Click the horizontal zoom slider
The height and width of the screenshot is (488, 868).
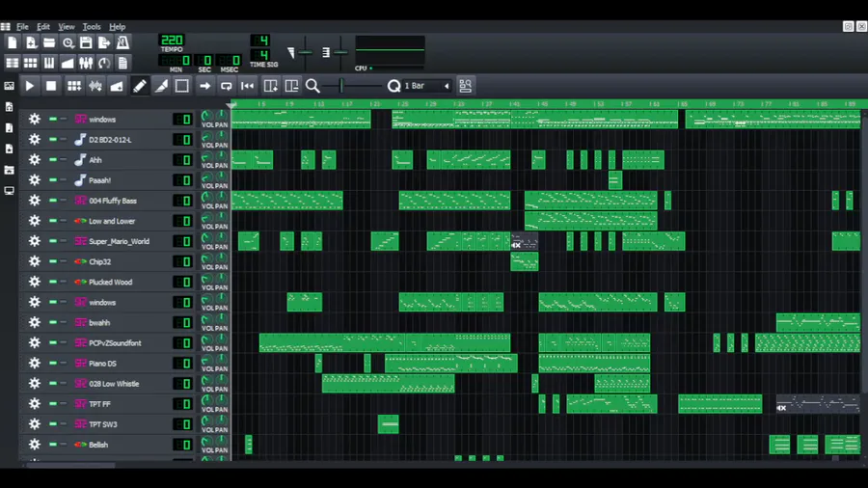click(x=351, y=86)
